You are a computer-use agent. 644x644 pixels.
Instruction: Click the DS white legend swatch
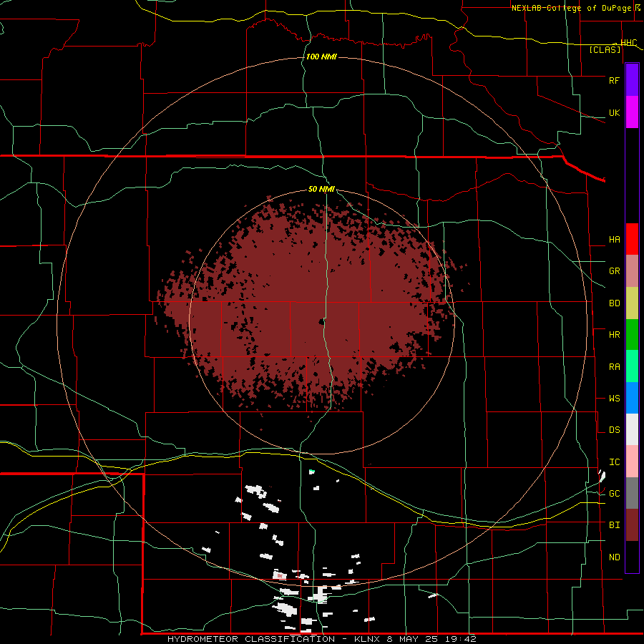(632, 429)
